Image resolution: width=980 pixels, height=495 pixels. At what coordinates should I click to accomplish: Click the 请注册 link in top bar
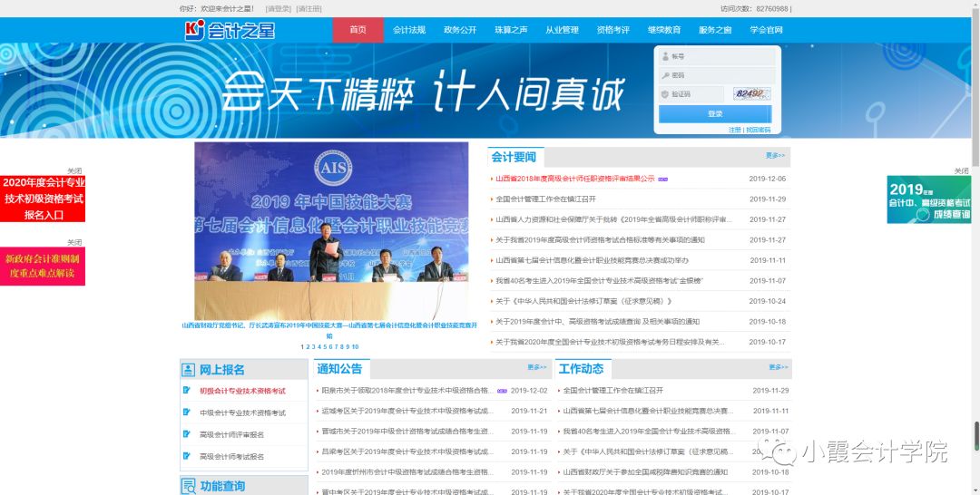tap(309, 9)
